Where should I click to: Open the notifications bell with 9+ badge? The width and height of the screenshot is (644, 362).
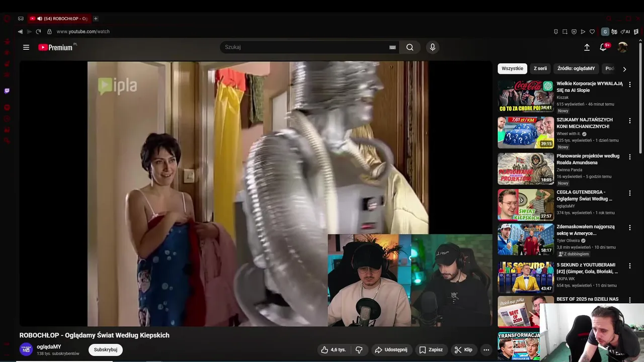click(x=604, y=47)
